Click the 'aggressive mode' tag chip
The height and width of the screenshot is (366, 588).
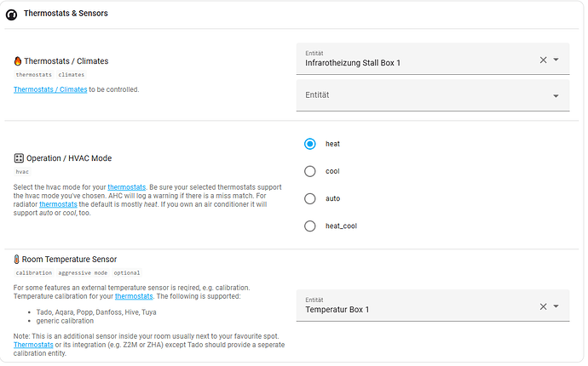click(83, 272)
